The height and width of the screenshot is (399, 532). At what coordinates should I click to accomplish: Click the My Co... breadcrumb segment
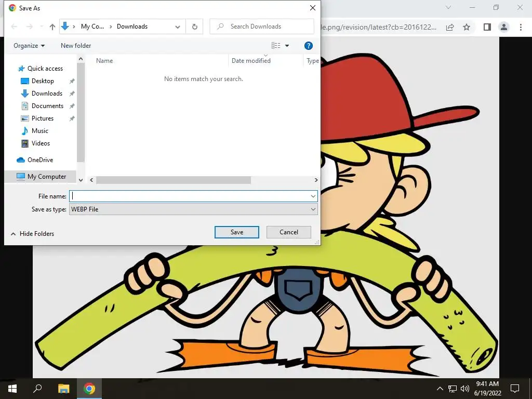coord(92,26)
